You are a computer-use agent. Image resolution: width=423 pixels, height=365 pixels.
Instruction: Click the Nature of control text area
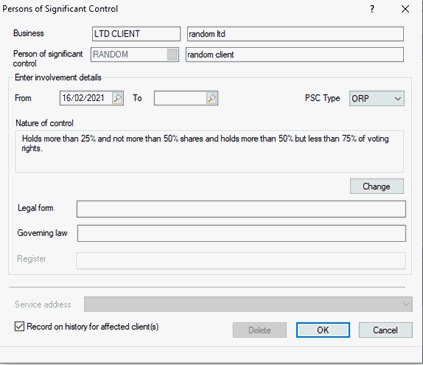coord(209,151)
